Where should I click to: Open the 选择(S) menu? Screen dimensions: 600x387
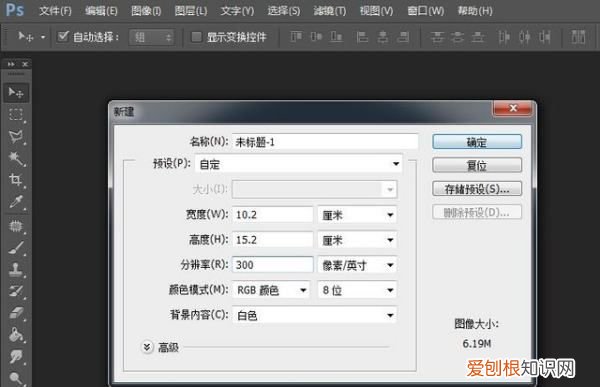[284, 11]
